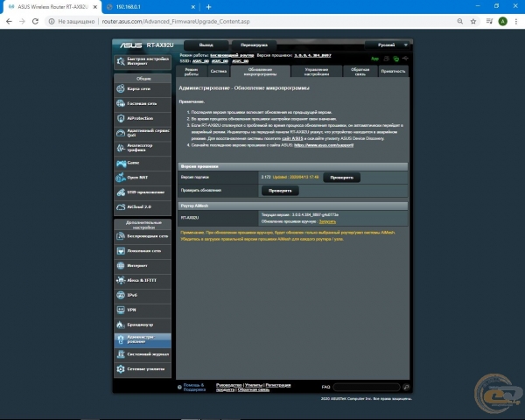Viewport: 525px width, 420px height.
Task: Open Network Tools (Сетевые утилиты)
Action: pos(143,369)
